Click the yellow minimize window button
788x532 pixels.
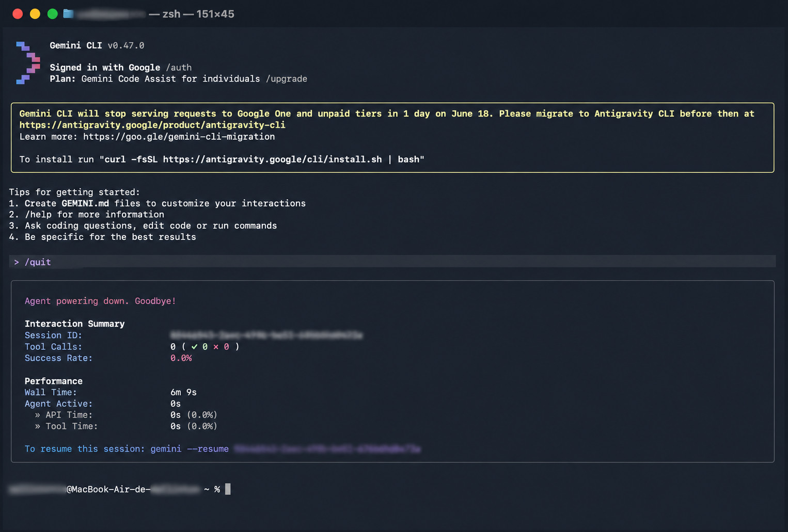click(x=35, y=14)
